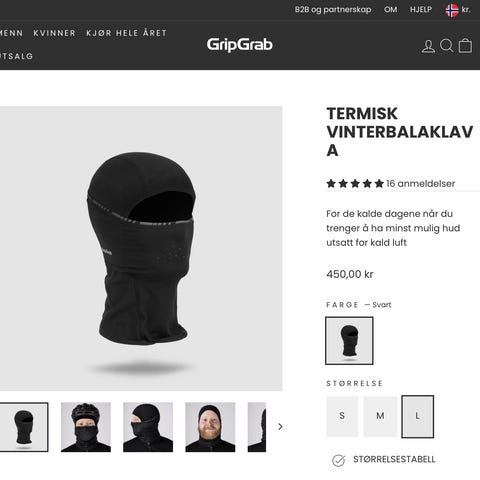Show next thumbnails with the arrow chevron
480x480 pixels.
(280, 427)
